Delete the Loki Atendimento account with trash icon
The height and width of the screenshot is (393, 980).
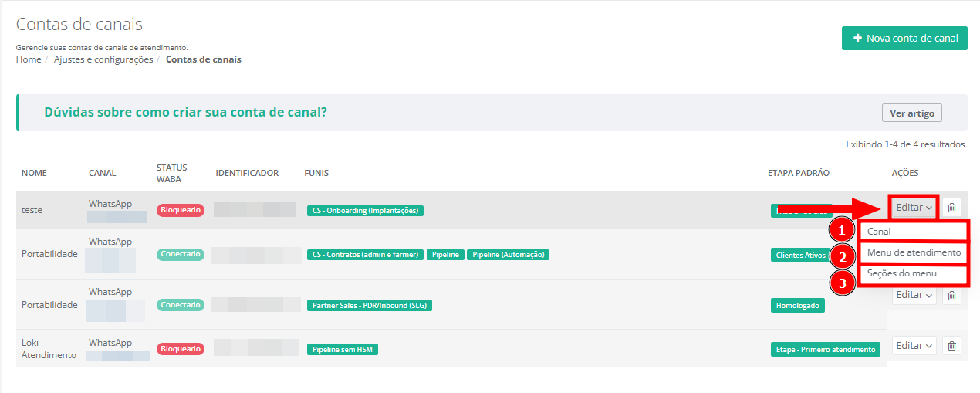click(x=951, y=346)
